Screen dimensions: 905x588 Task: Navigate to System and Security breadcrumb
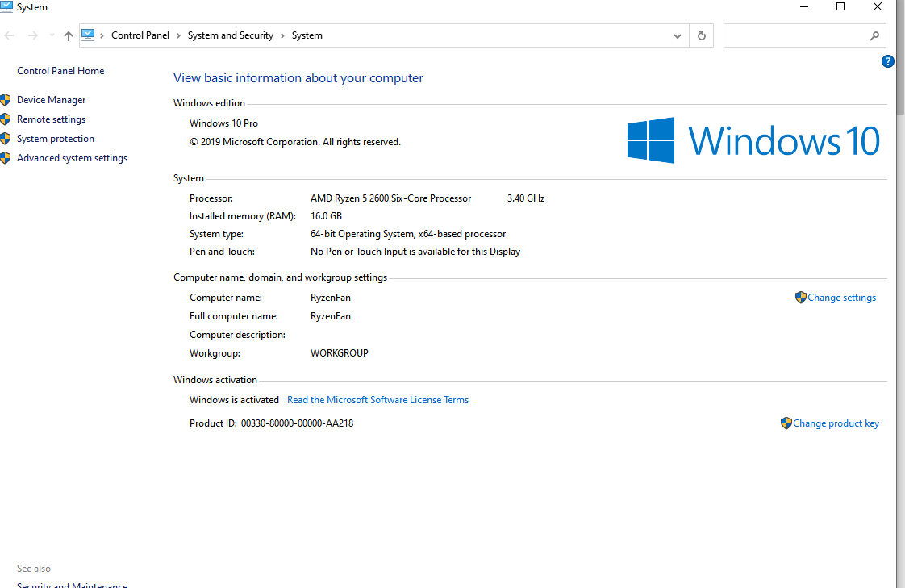click(x=231, y=35)
